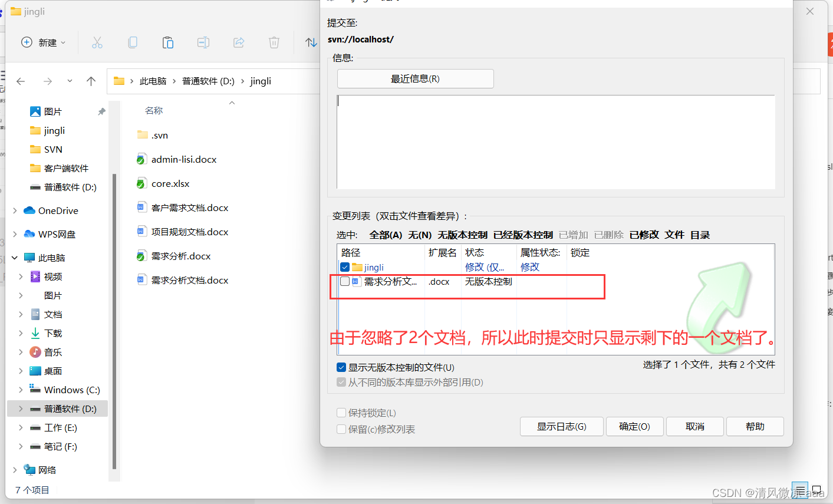
Task: Click the 最近信息(R) button
Action: 415,79
